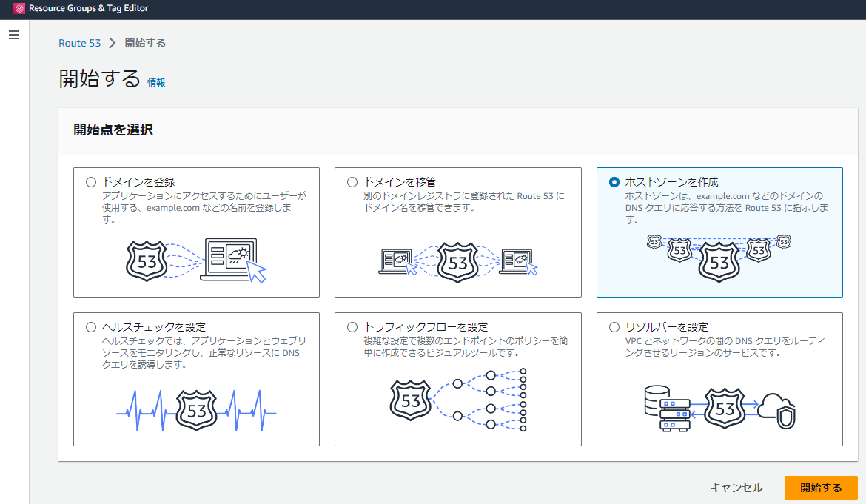This screenshot has height=504, width=866.
Task: Open Resource Groups & Tag Editor title
Action: click(x=88, y=8)
